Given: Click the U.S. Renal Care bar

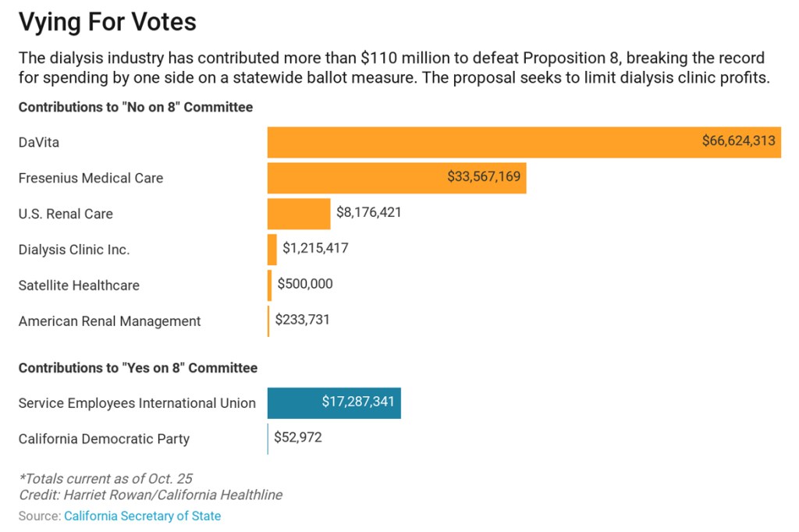Looking at the screenshot, I should click(x=299, y=214).
